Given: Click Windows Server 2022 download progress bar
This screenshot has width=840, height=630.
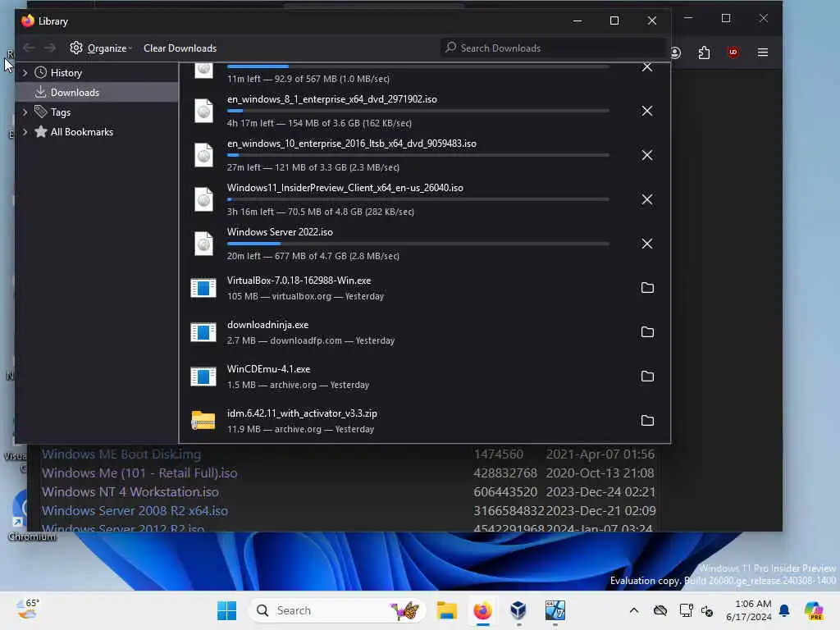Looking at the screenshot, I should 418,244.
